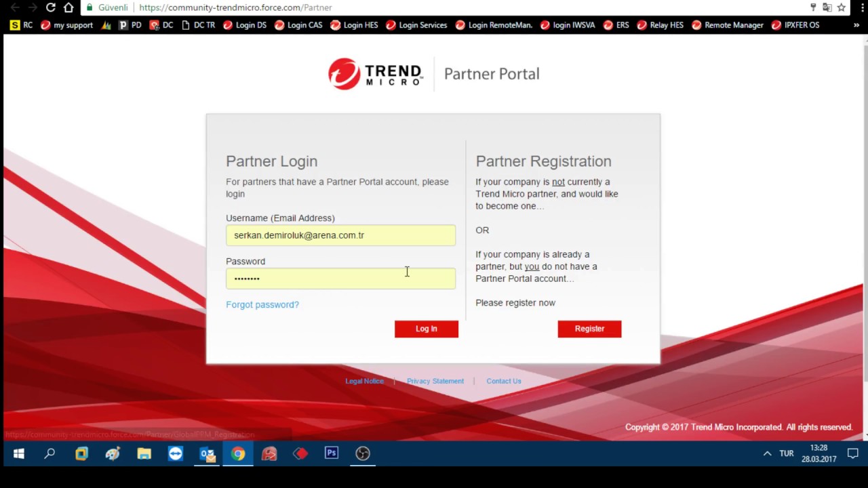This screenshot has height=488, width=868.
Task: Click the Register button
Action: 589,329
